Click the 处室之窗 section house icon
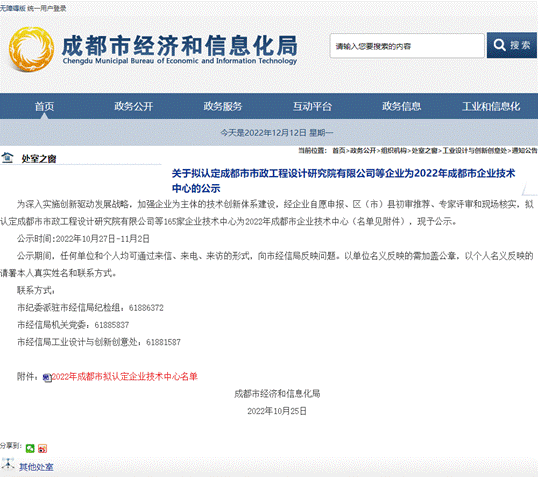The image size is (538, 477). pos(7,158)
